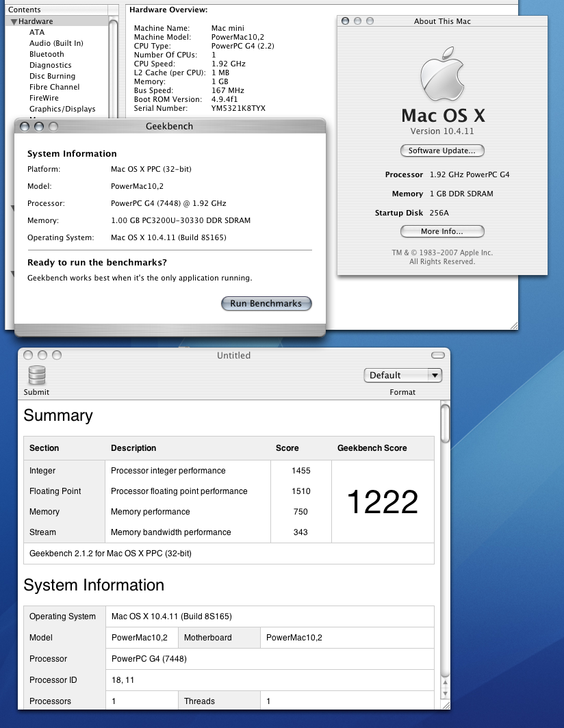Click the Integer score 1455
This screenshot has width=564, height=728.
click(x=301, y=471)
